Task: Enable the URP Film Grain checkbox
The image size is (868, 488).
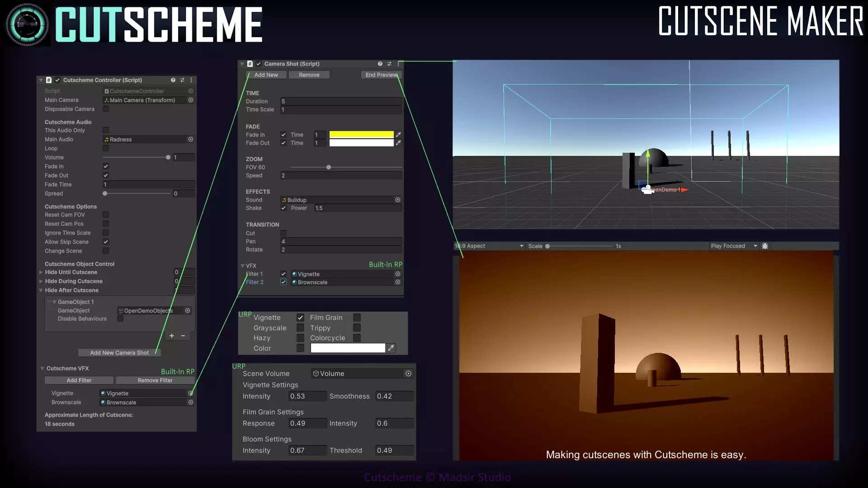Action: [x=357, y=318]
